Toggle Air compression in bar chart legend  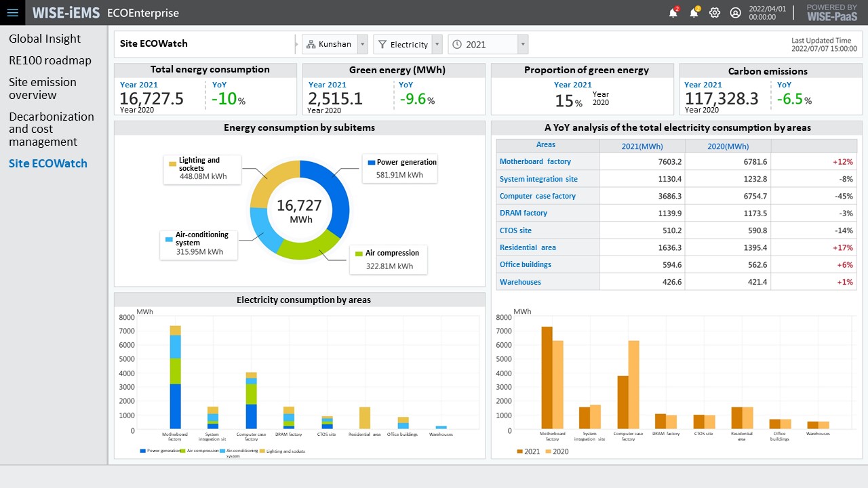pyautogui.click(x=201, y=451)
